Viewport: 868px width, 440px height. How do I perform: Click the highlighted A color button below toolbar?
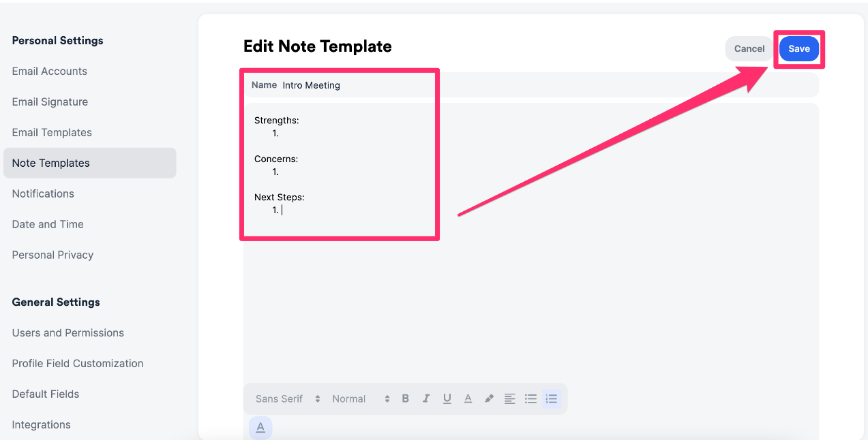click(260, 427)
